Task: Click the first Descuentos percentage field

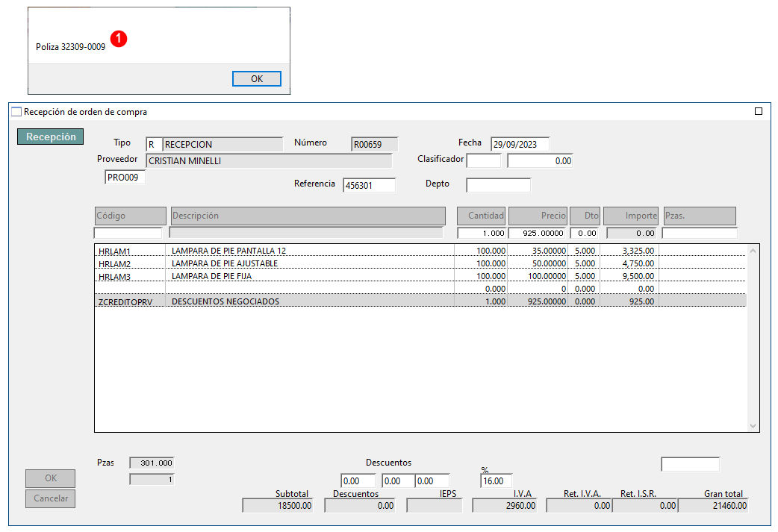Action: click(358, 481)
